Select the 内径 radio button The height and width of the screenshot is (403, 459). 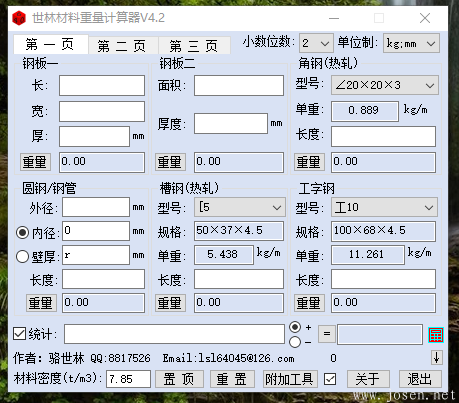point(22,232)
